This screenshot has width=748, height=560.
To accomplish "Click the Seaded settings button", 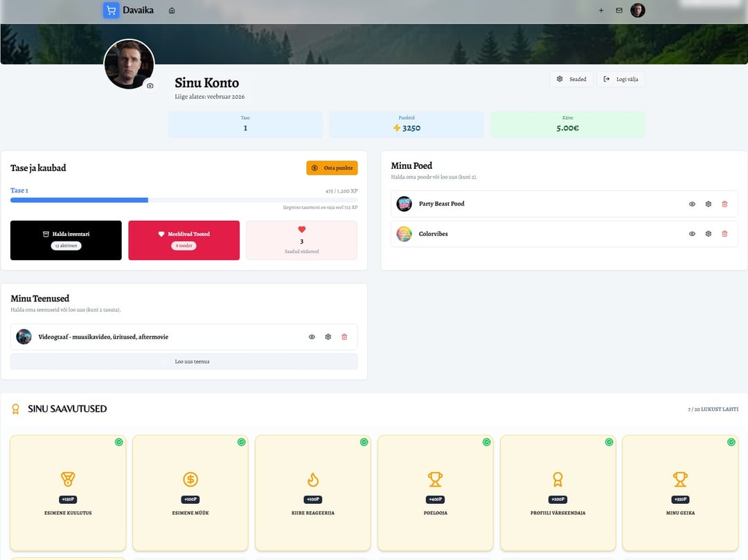I will [x=571, y=80].
